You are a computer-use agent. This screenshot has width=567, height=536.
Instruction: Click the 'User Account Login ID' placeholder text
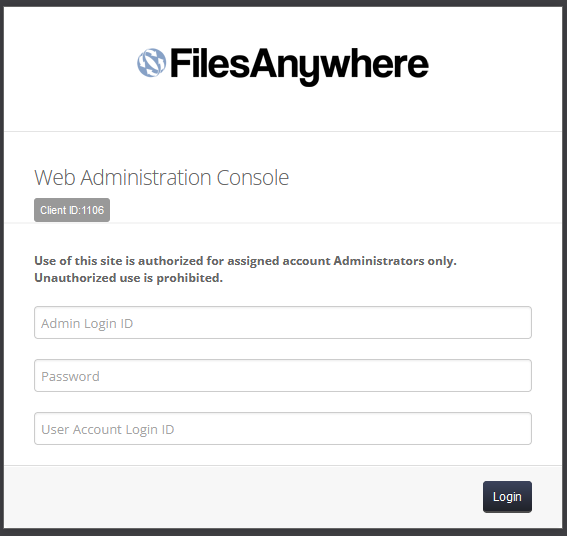pos(108,430)
